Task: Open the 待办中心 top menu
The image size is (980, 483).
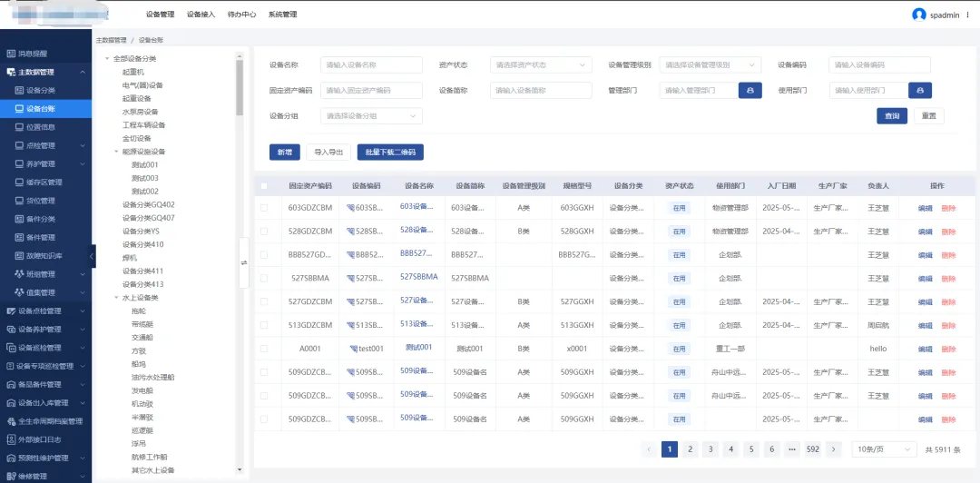Action: point(241,15)
